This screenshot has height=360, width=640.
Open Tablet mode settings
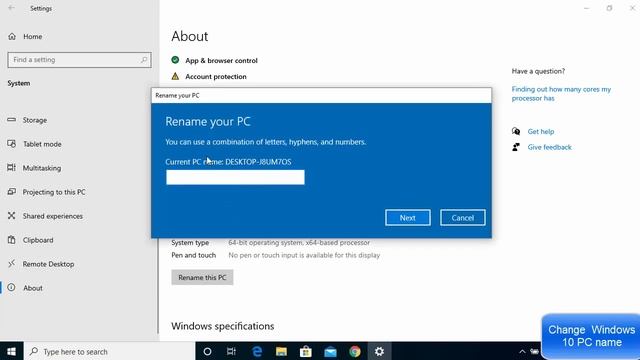pos(42,144)
